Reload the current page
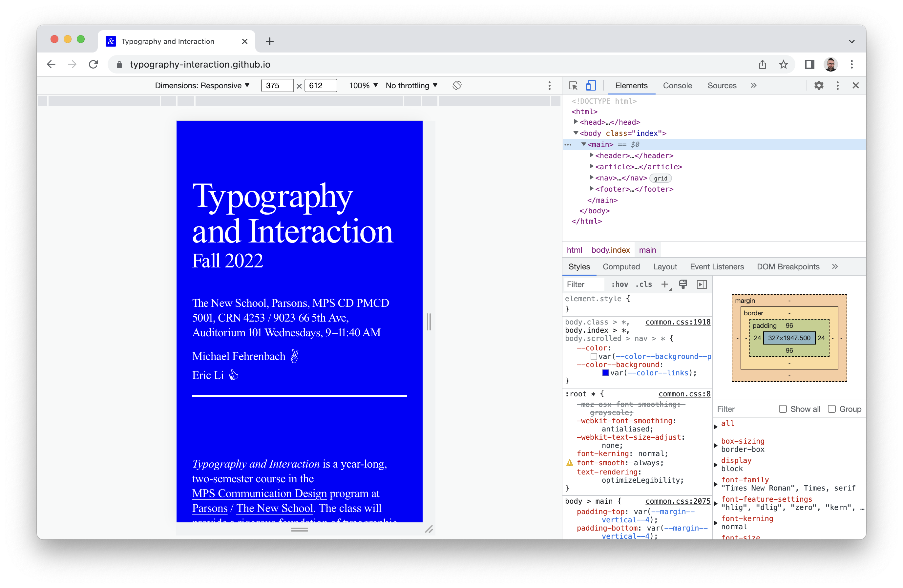 pyautogui.click(x=93, y=64)
